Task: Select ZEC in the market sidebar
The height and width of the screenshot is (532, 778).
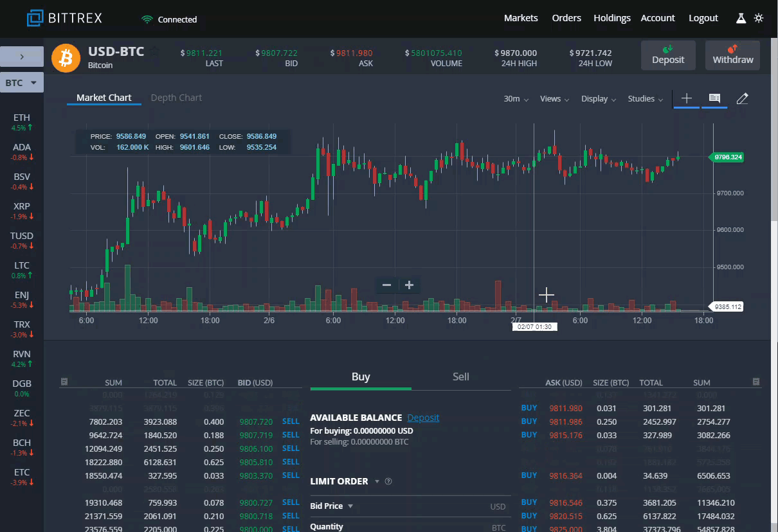Action: [22, 418]
